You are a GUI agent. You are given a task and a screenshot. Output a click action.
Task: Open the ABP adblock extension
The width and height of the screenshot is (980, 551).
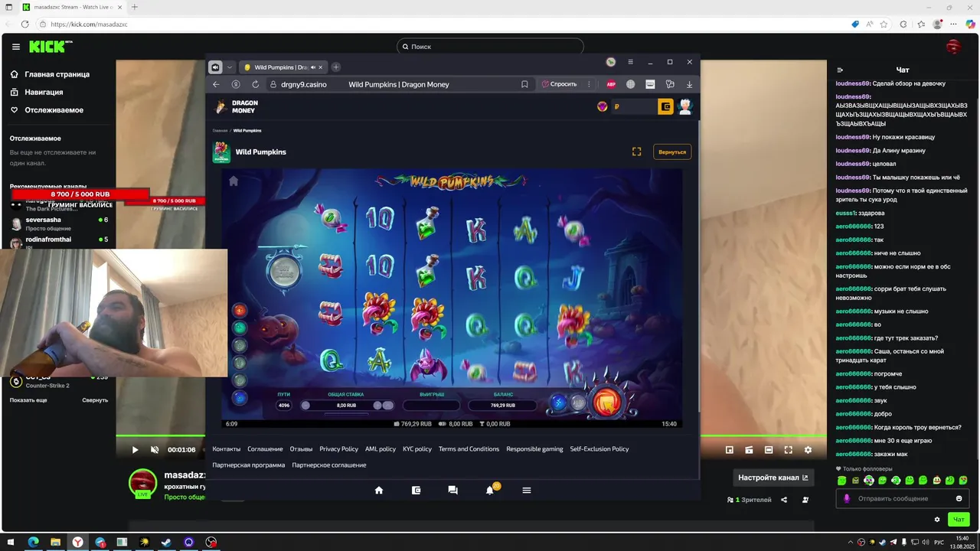pyautogui.click(x=611, y=84)
